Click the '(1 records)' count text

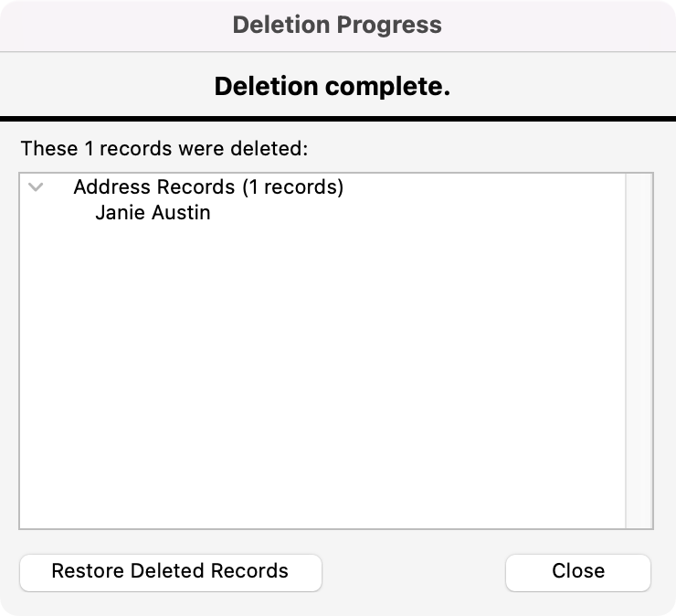tap(292, 187)
